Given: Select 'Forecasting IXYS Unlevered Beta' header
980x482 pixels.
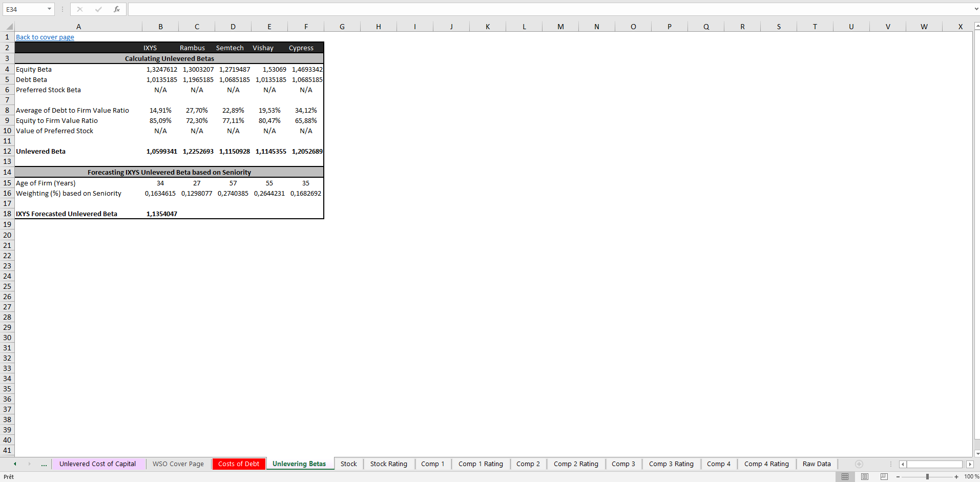Looking at the screenshot, I should coord(169,173).
